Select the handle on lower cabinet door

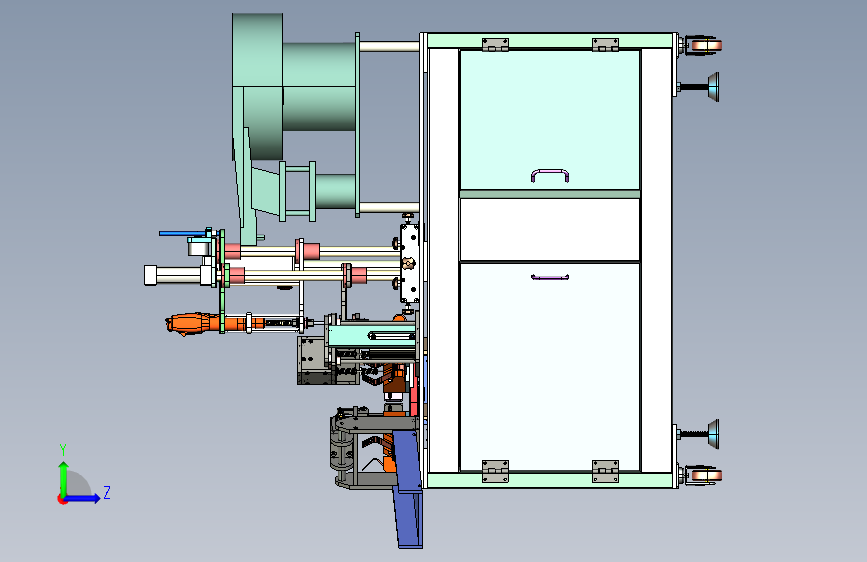point(550,277)
